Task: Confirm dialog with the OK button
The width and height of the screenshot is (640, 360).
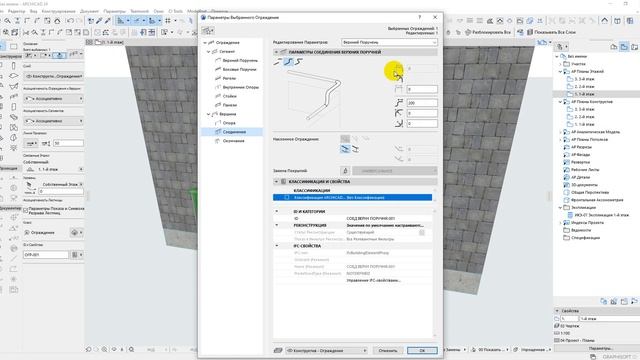Action: (x=422, y=350)
